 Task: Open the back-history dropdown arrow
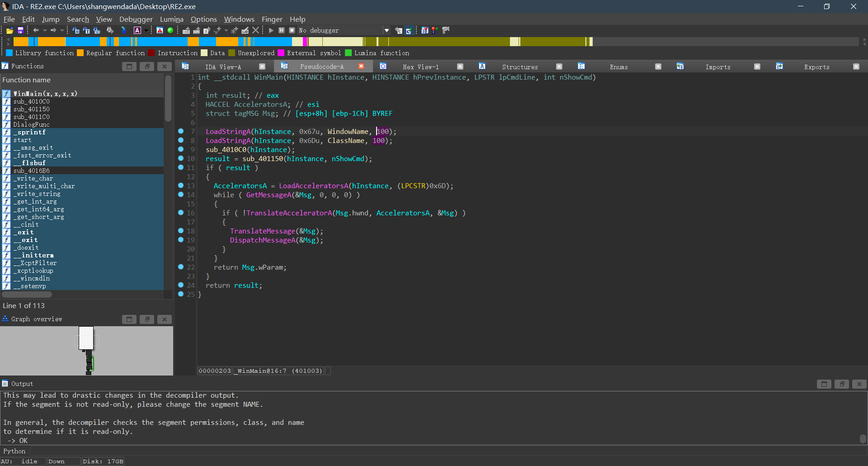(x=45, y=30)
